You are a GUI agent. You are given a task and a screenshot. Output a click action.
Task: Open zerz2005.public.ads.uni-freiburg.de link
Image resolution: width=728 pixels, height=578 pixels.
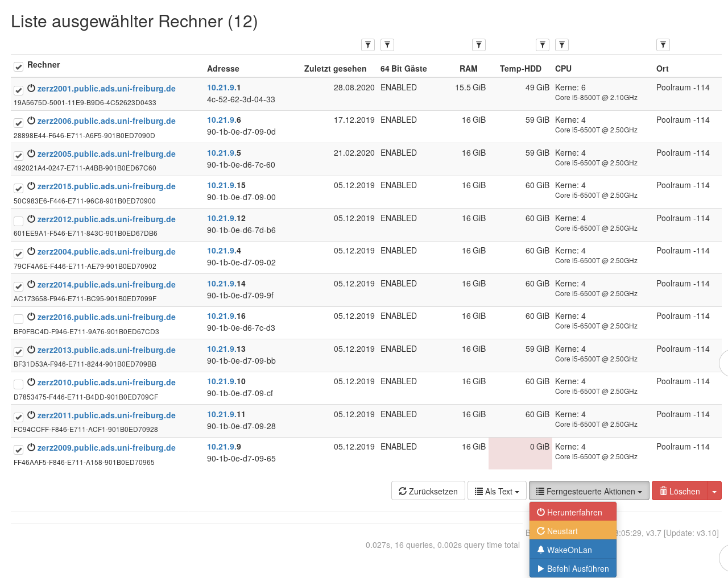(106, 154)
